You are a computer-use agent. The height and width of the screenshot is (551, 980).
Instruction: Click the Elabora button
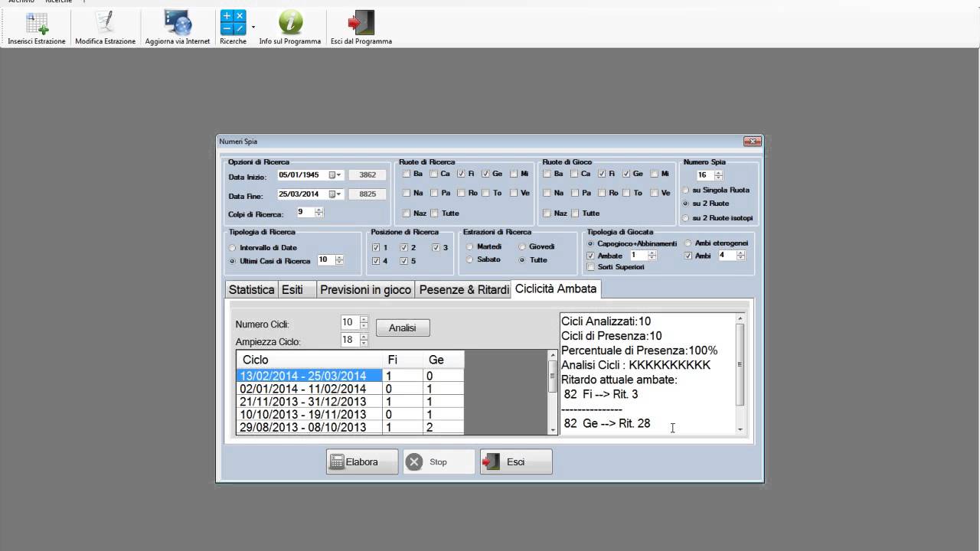362,462
